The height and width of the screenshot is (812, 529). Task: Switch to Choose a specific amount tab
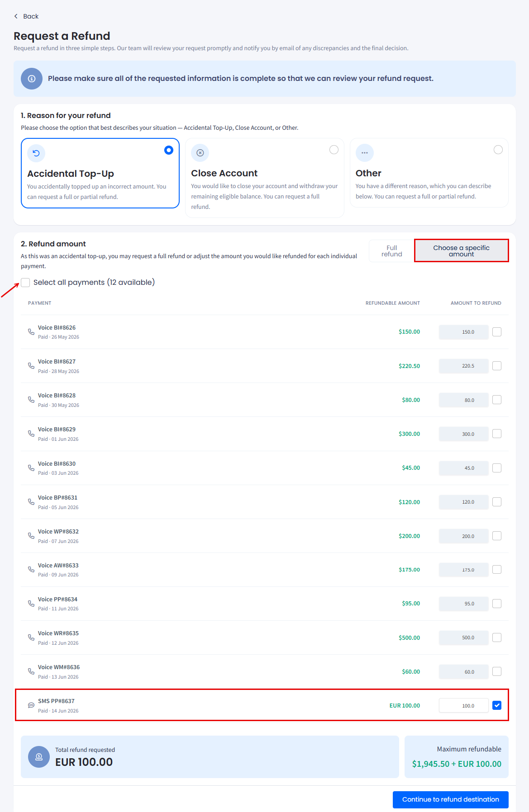[x=462, y=251]
